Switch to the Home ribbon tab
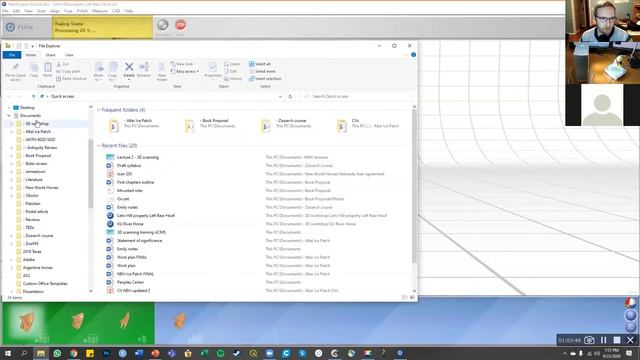 pyautogui.click(x=31, y=55)
